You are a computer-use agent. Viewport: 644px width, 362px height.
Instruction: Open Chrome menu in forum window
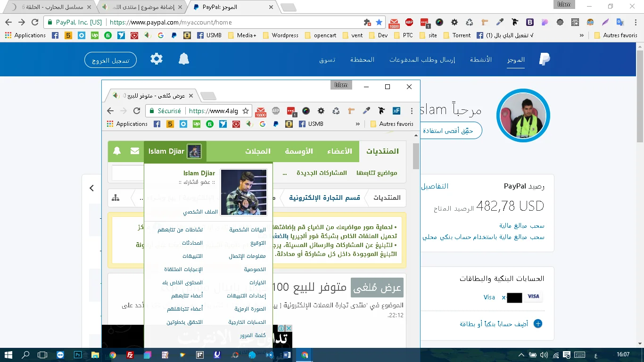(x=411, y=111)
